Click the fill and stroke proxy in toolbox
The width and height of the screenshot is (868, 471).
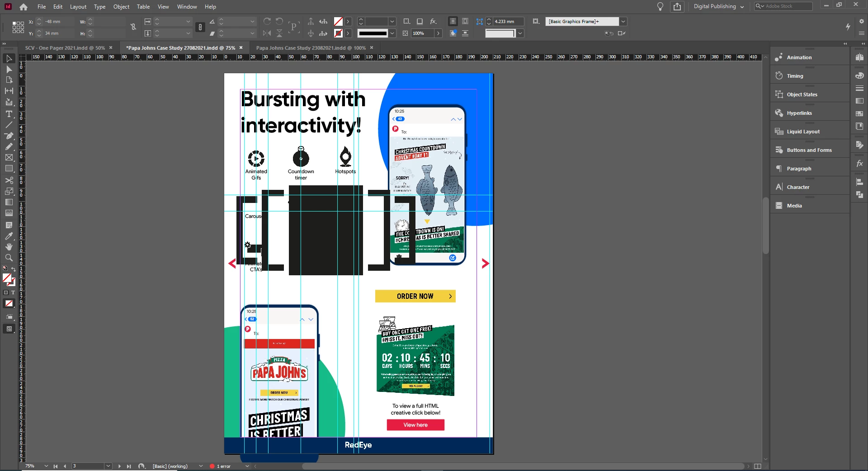pos(9,280)
